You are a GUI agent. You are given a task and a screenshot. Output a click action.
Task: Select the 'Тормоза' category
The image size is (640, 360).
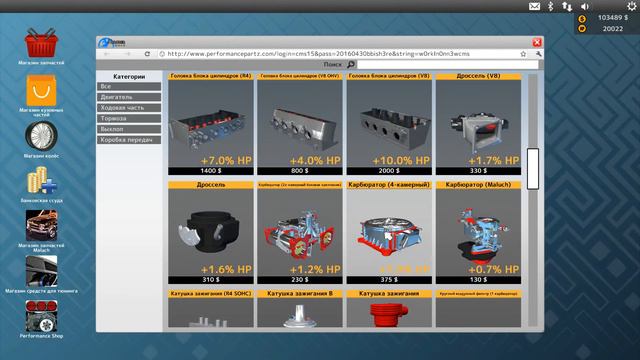[x=129, y=118]
